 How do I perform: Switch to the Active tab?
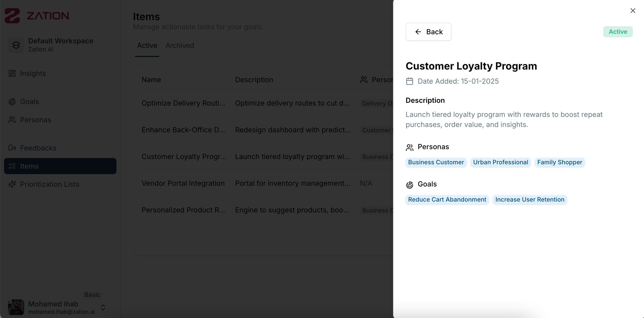click(147, 46)
